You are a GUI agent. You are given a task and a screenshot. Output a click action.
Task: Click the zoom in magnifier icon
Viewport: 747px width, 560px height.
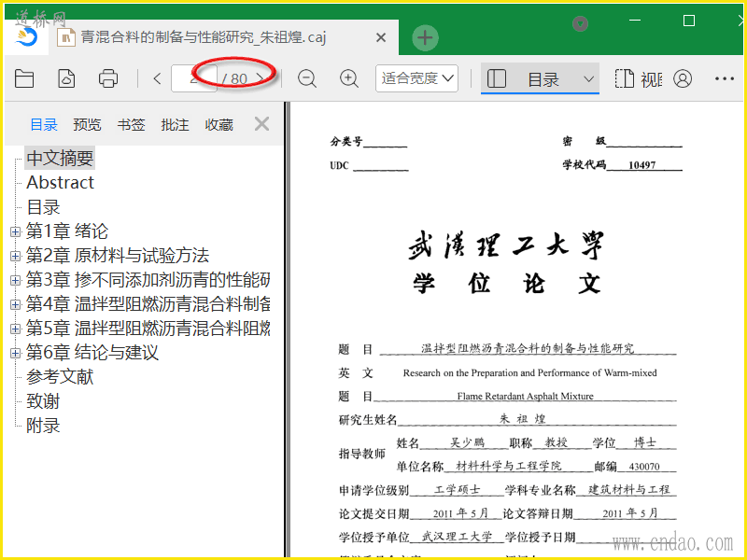click(x=348, y=78)
